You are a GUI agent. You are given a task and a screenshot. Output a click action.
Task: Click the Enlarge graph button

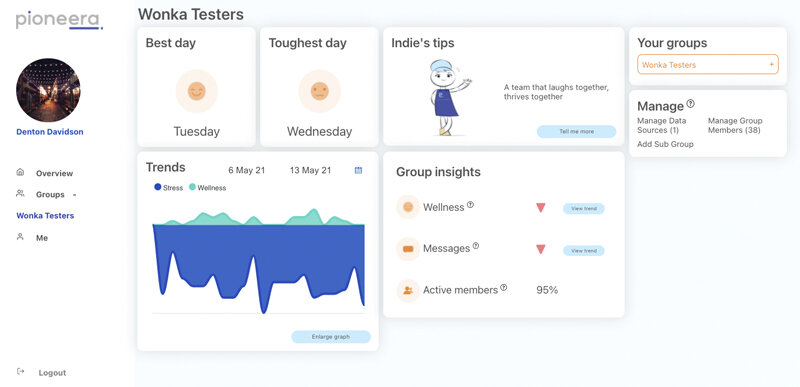tap(331, 337)
